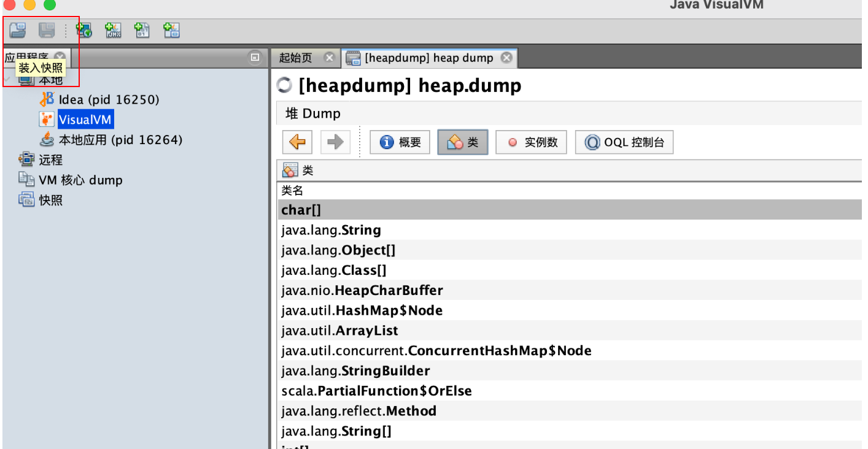Screen dimensions: 868x449
Task: Click the Idea application icon in tree
Action: 47,99
